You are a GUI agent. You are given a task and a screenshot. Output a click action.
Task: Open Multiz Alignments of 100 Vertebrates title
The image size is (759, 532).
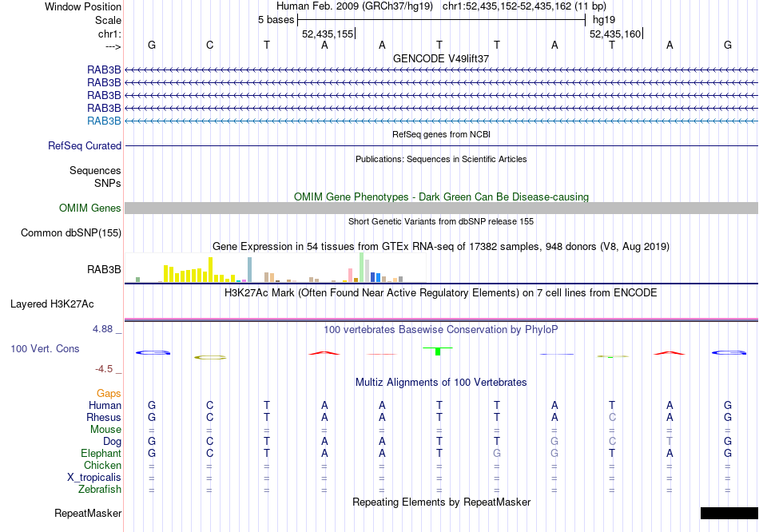(x=441, y=383)
